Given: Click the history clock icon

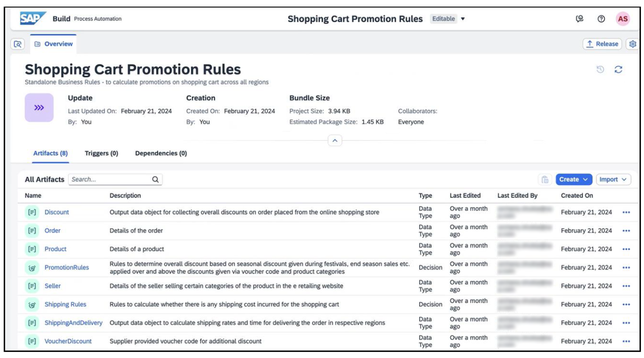Looking at the screenshot, I should coord(600,69).
